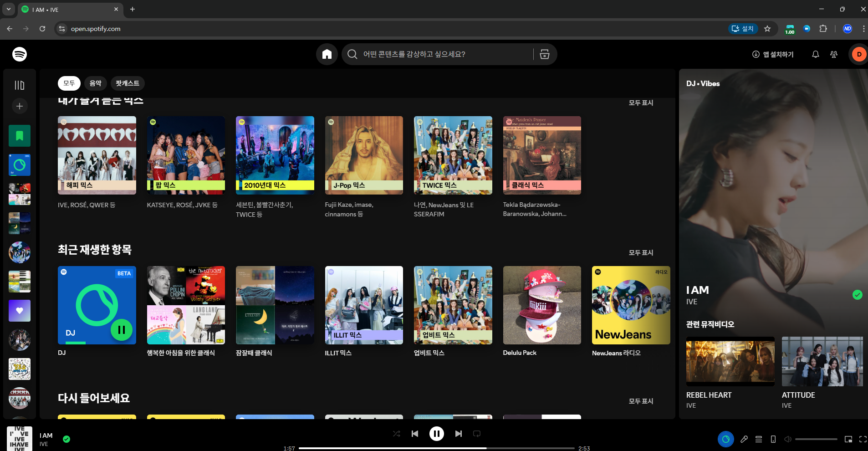Open Your Episodes bookmark in sidebar

tap(20, 136)
